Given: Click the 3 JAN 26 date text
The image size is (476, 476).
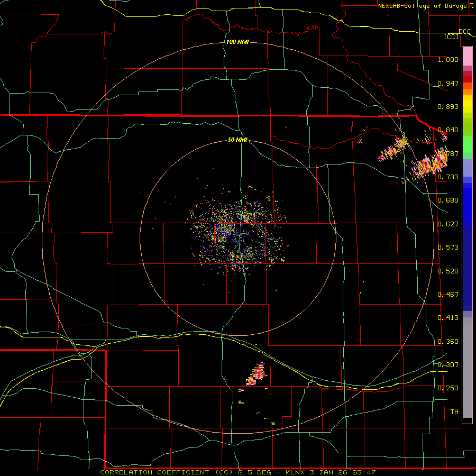Looking at the screenshot, I should click(x=329, y=472).
